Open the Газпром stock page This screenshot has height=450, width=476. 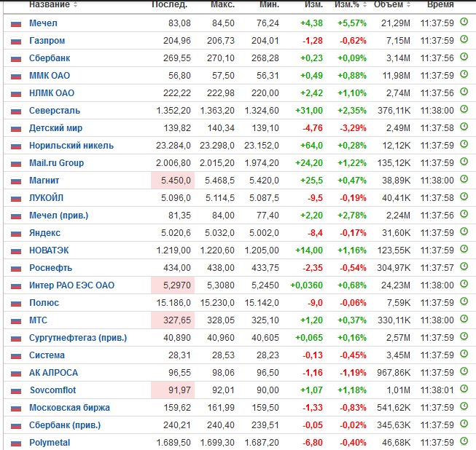[x=47, y=41]
